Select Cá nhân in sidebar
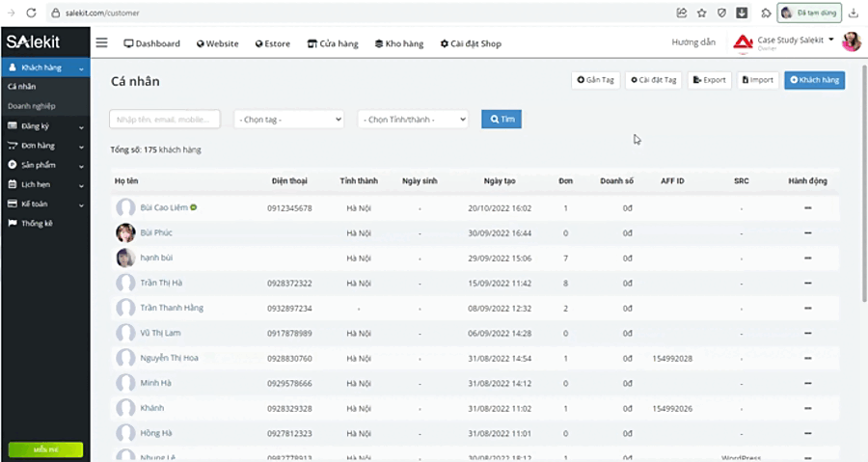Image resolution: width=868 pixels, height=462 pixels. tap(22, 86)
